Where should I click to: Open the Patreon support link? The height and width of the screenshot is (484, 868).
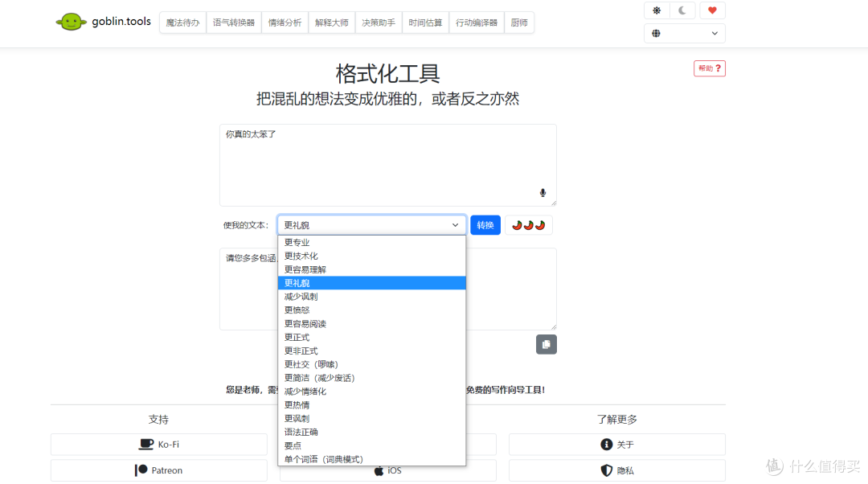pos(159,470)
